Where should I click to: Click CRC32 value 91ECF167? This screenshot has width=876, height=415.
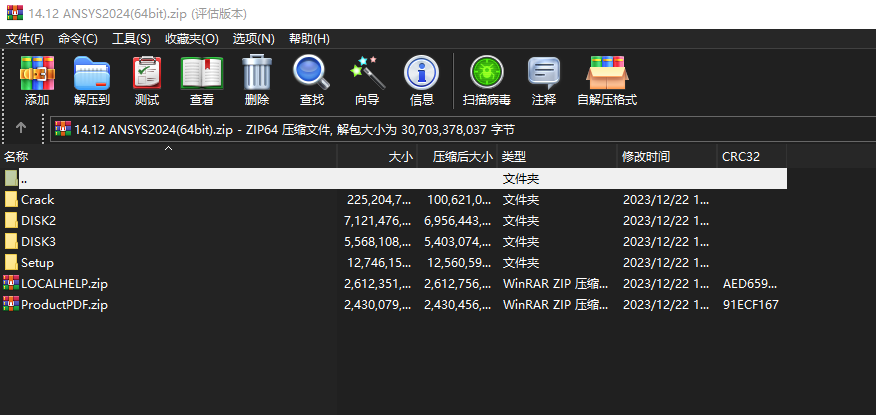pos(750,304)
